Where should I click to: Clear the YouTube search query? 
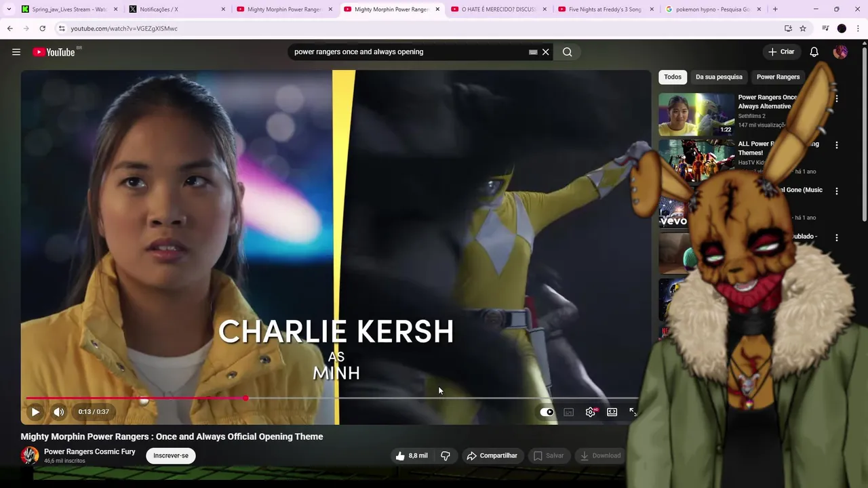[545, 52]
